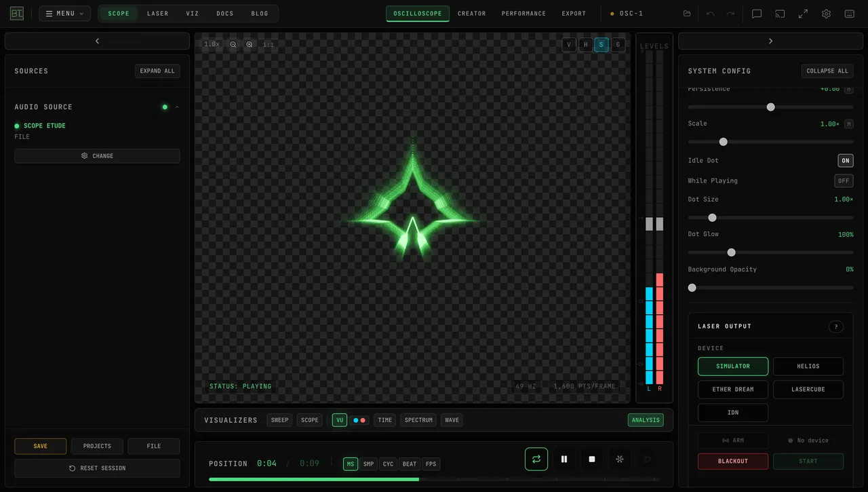Screen dimensions: 868x492
Task: Switch to PERFORMANCE tab
Action: click(524, 14)
